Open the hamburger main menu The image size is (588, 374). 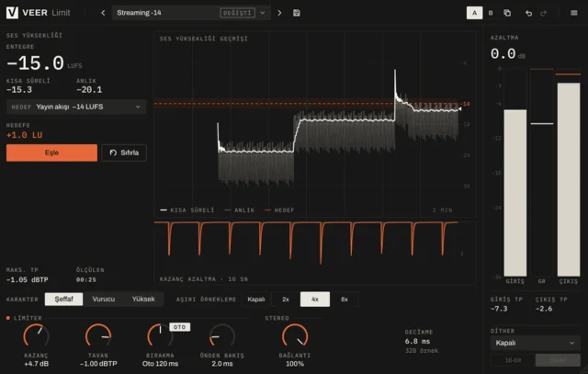tap(573, 13)
